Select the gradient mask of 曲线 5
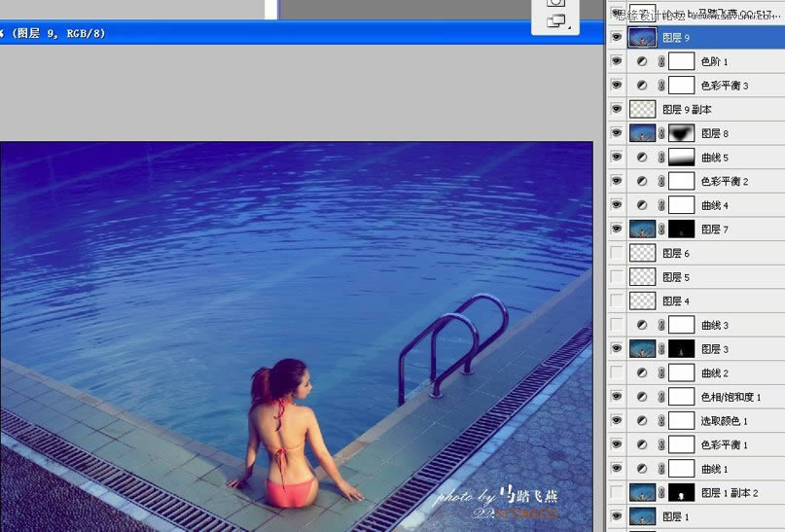 (681, 157)
